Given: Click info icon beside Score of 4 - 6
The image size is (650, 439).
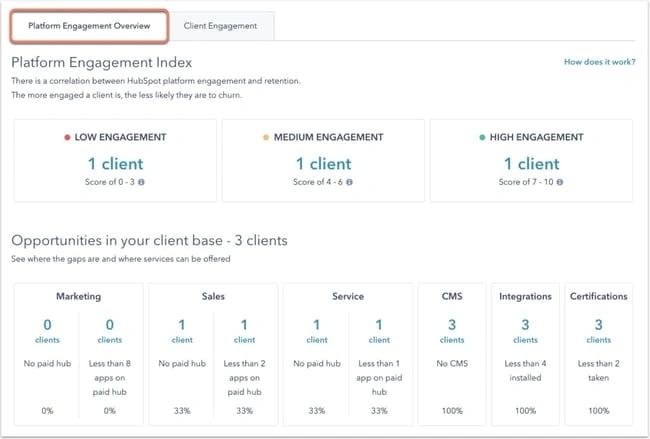Looking at the screenshot, I should tap(350, 182).
